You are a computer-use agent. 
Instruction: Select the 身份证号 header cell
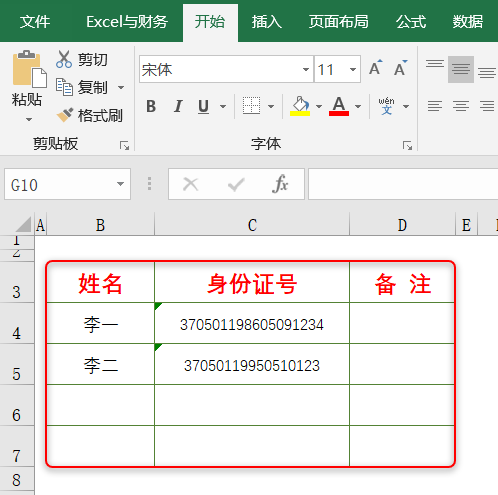pyautogui.click(x=252, y=283)
